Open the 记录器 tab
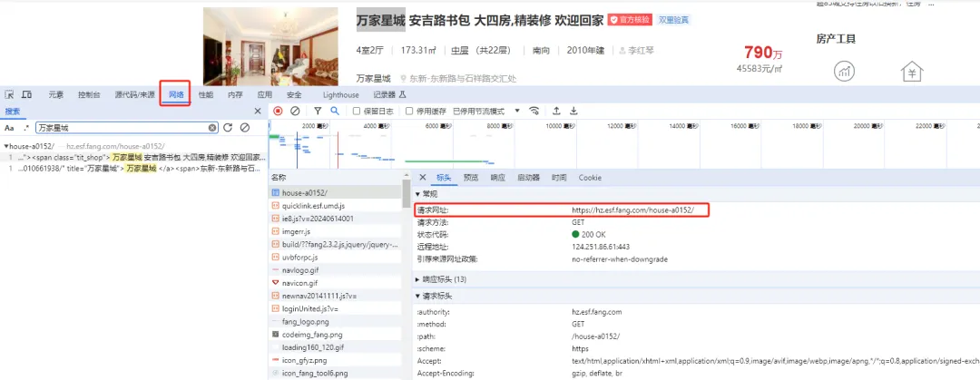980x380 pixels. (x=389, y=95)
